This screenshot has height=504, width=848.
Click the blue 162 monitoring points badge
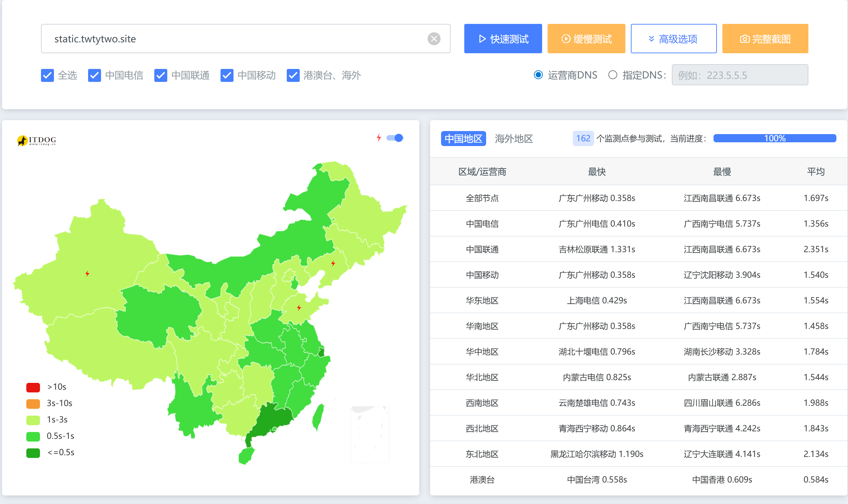click(x=583, y=138)
